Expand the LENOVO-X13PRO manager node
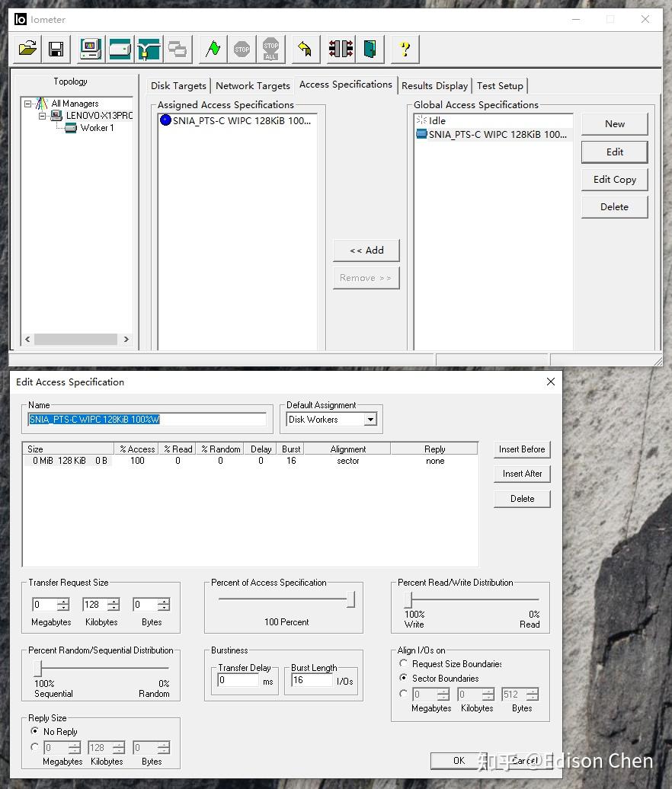672x789 pixels. (43, 116)
